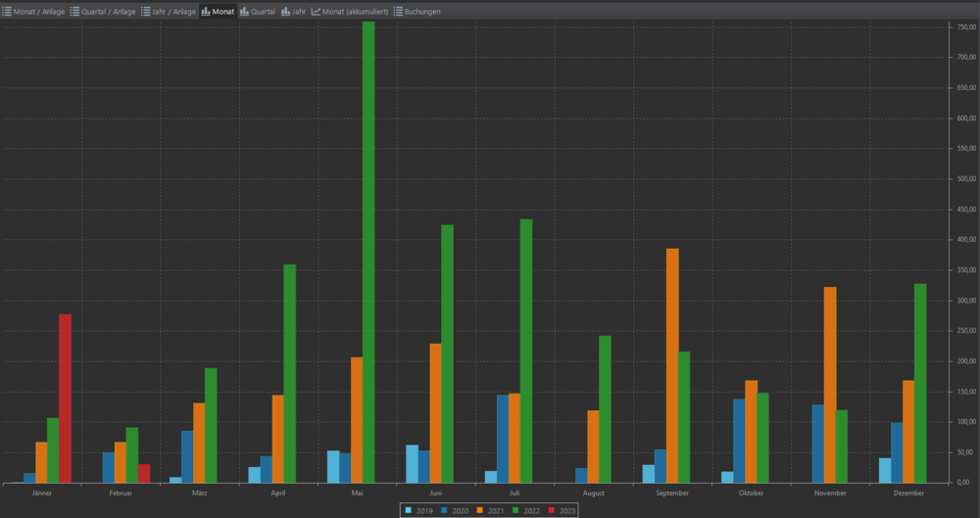Click the bar chart icon beside Quartal
This screenshot has width=980, height=518.
(244, 12)
